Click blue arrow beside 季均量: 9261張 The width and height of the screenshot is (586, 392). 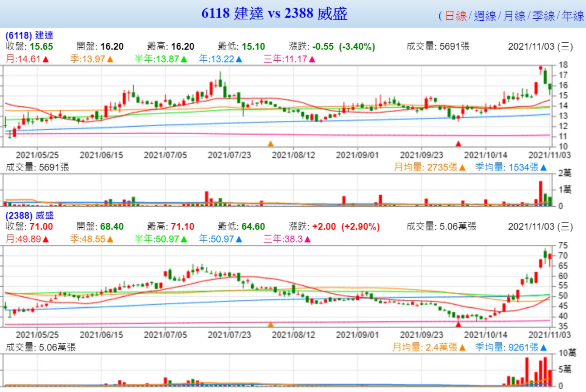(x=544, y=347)
